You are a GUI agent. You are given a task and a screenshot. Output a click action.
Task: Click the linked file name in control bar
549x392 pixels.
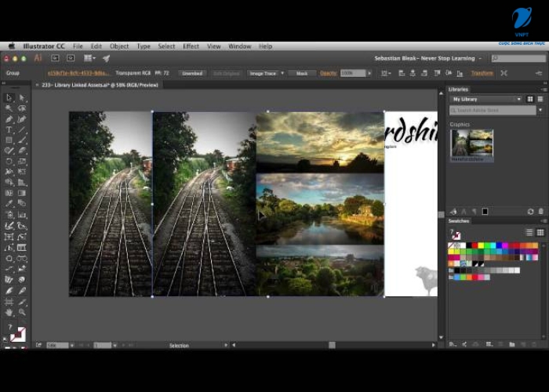point(78,73)
